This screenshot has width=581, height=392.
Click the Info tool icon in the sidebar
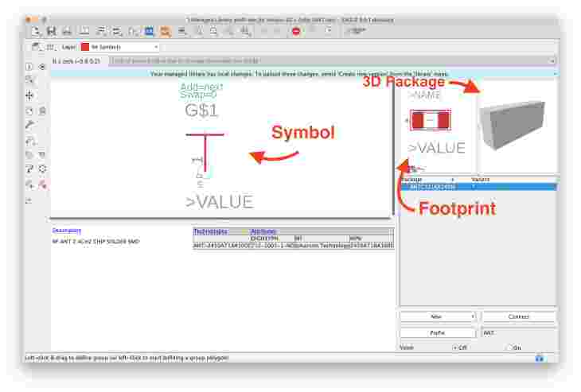coord(29,67)
